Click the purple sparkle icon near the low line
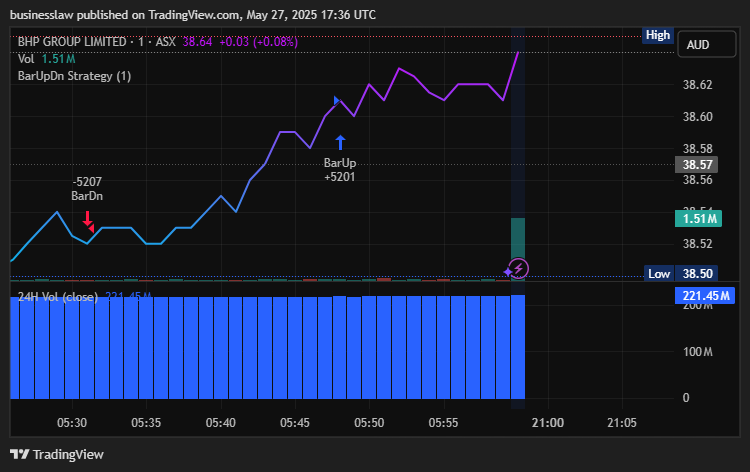This screenshot has height=472, width=750. pos(507,272)
